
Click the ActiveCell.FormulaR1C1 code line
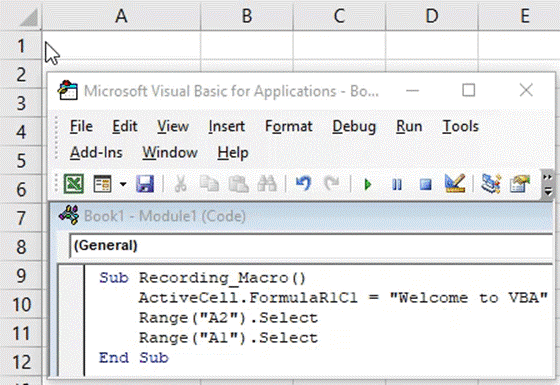343,298
